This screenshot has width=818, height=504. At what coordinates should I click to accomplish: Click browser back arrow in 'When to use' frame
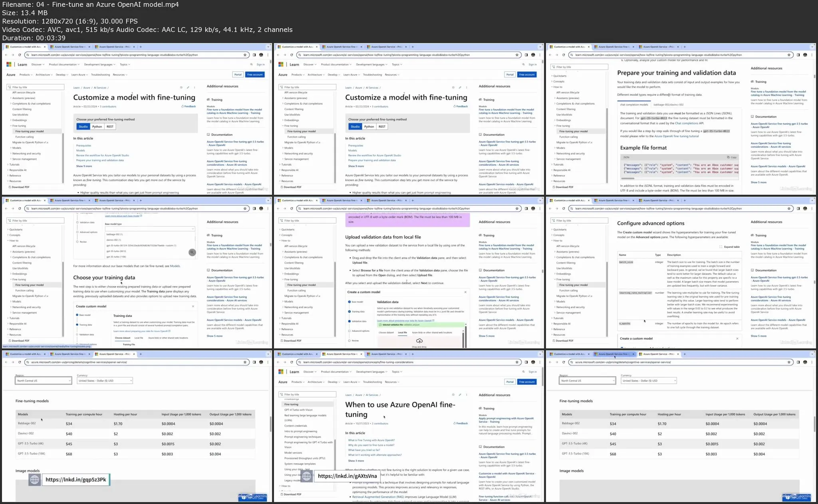point(278,362)
